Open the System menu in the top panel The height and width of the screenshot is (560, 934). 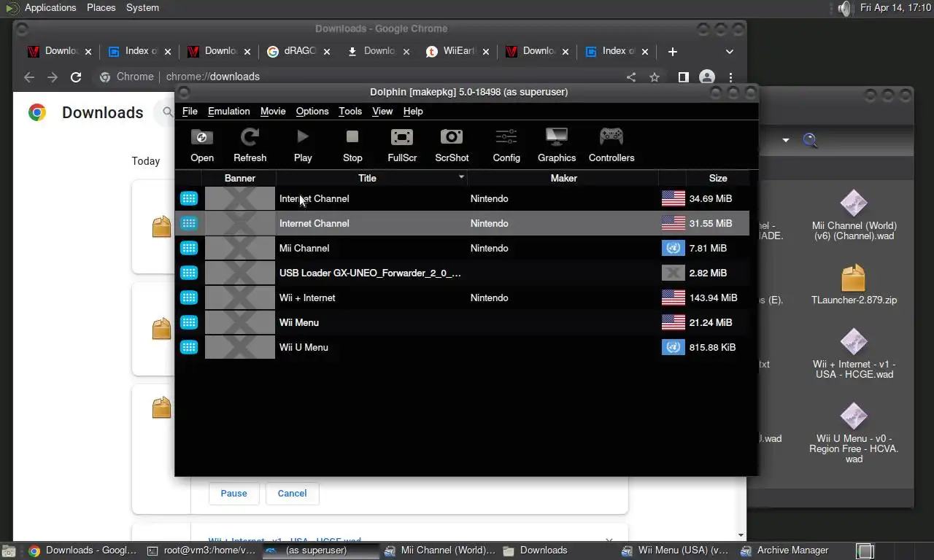(x=142, y=7)
